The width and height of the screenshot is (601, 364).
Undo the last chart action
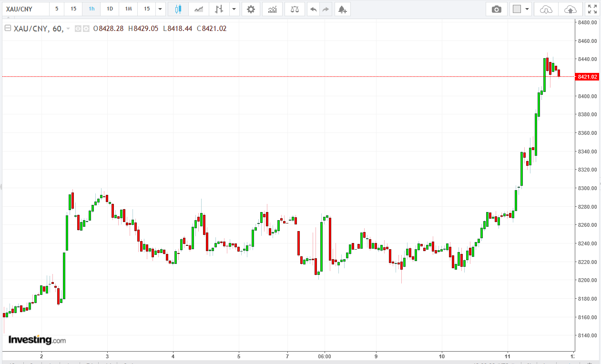313,9
